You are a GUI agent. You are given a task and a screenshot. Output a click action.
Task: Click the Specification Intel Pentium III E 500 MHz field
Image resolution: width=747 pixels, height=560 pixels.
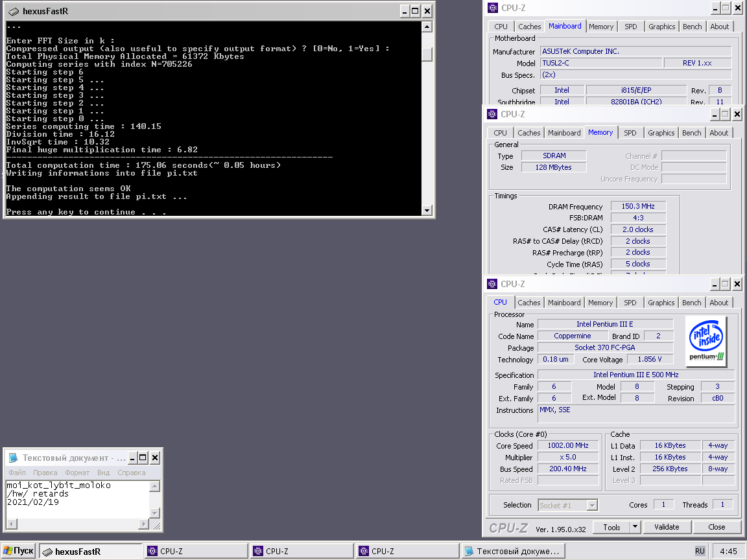tap(636, 375)
